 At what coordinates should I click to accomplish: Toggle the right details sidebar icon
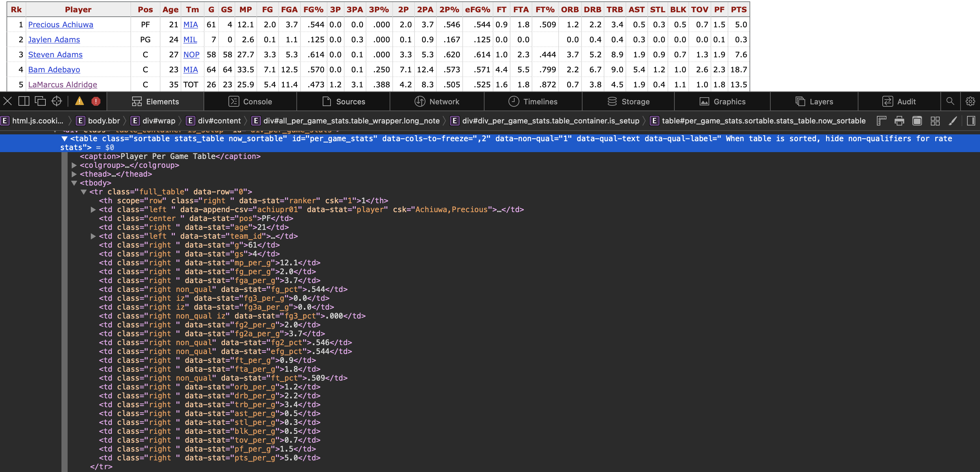coord(970,121)
